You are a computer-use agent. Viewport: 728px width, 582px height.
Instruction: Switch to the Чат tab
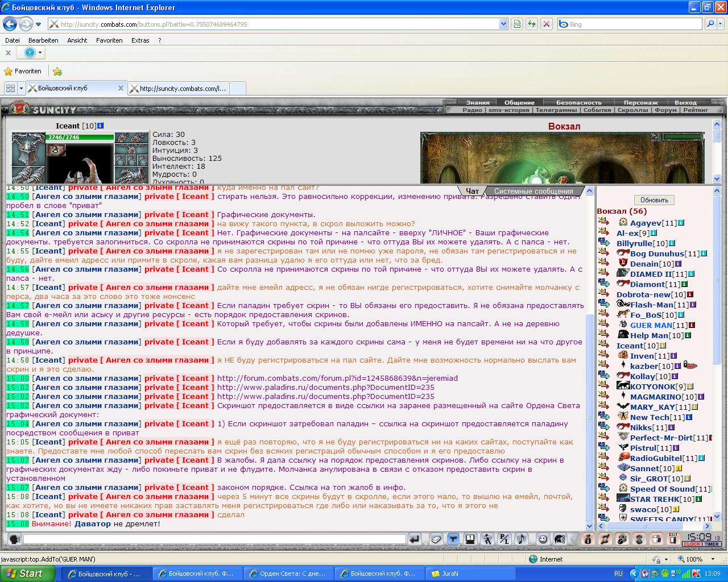click(x=472, y=191)
